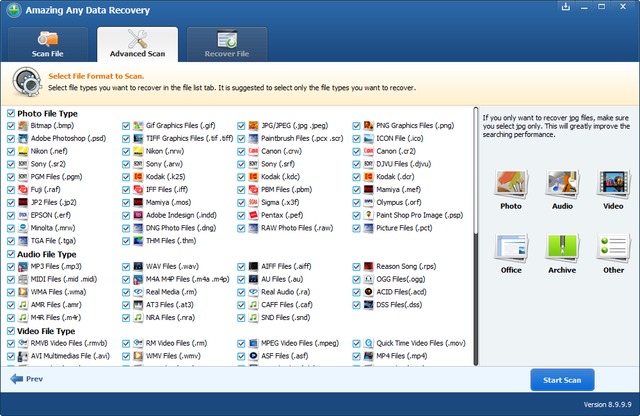Image resolution: width=640 pixels, height=416 pixels.
Task: Switch to the Scan File tab
Action: click(49, 43)
